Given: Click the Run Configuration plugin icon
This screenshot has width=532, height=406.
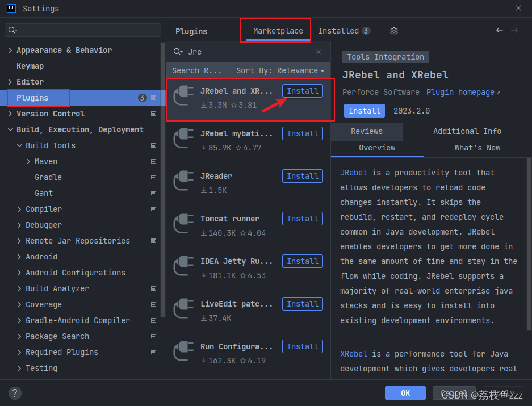Looking at the screenshot, I should click(x=183, y=351).
